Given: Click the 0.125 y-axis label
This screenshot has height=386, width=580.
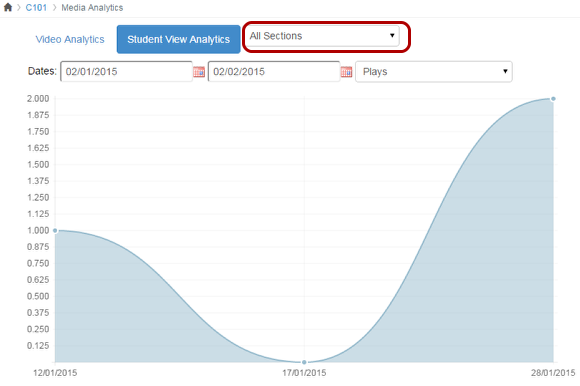Looking at the screenshot, I should 38,346.
